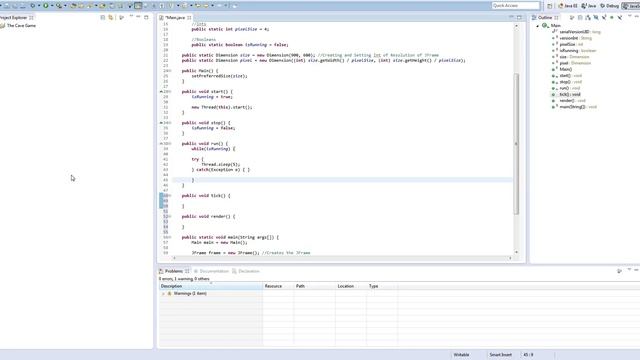
Task: Select tick() method in Outline
Action: [x=566, y=94]
